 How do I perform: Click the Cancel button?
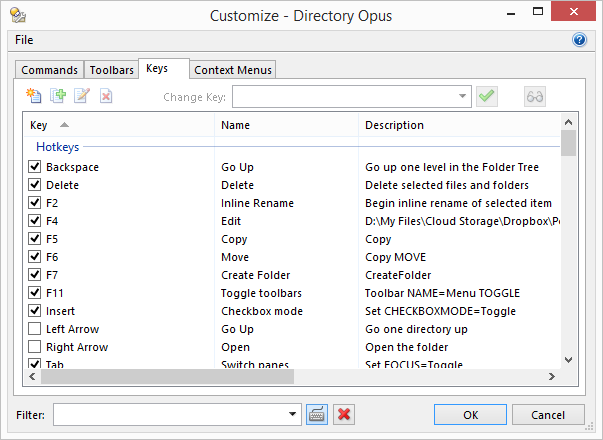coord(548,415)
